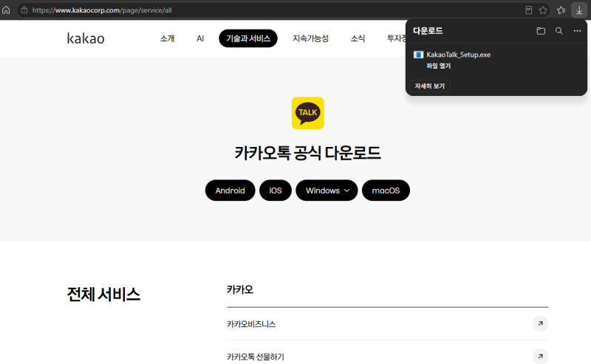This screenshot has height=364, width=591.
Task: Open downloads folder icon in panel
Action: (541, 31)
